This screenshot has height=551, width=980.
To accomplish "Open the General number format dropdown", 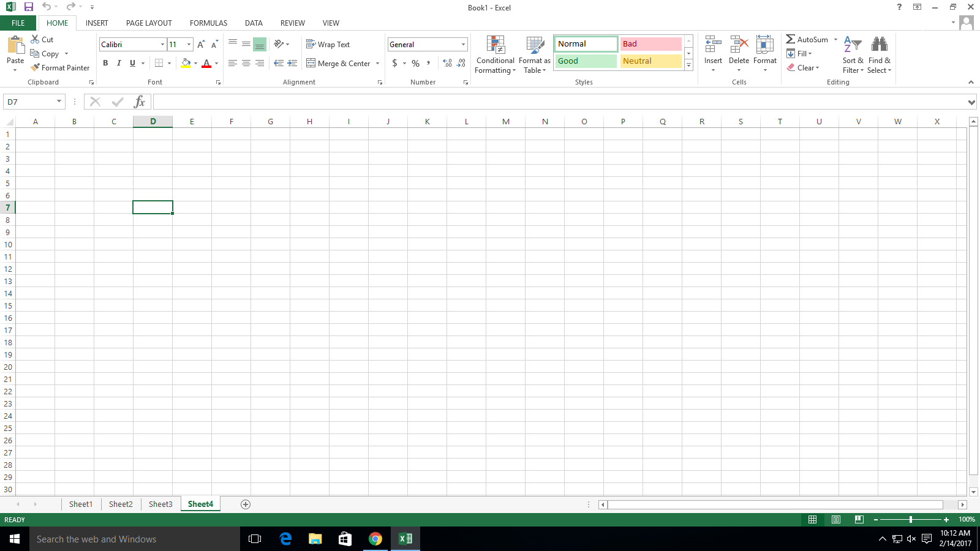I will pos(463,44).
